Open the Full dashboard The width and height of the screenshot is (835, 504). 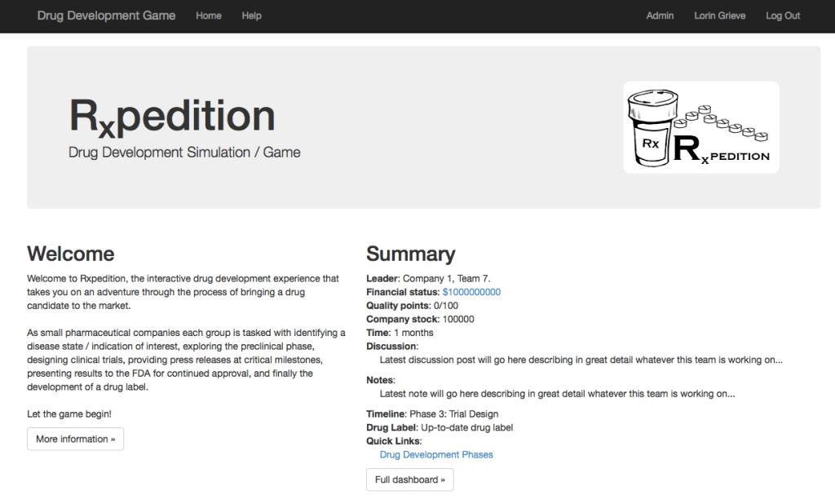coord(409,480)
